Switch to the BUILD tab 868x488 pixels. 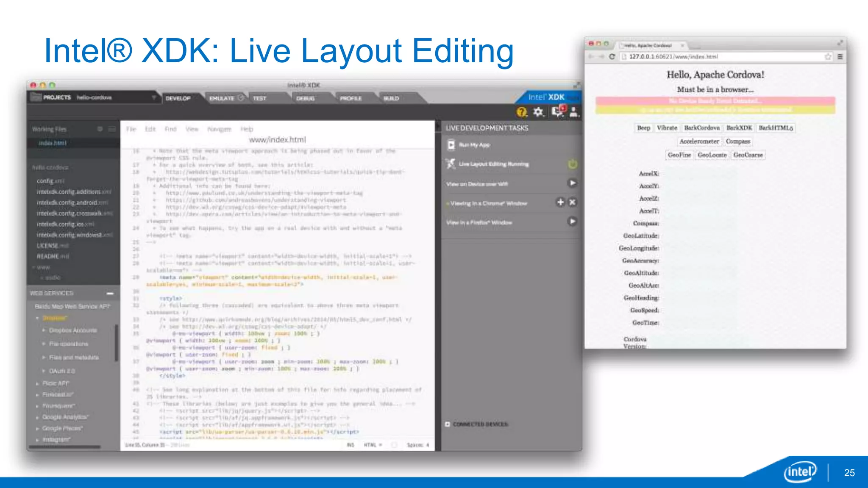click(x=392, y=98)
